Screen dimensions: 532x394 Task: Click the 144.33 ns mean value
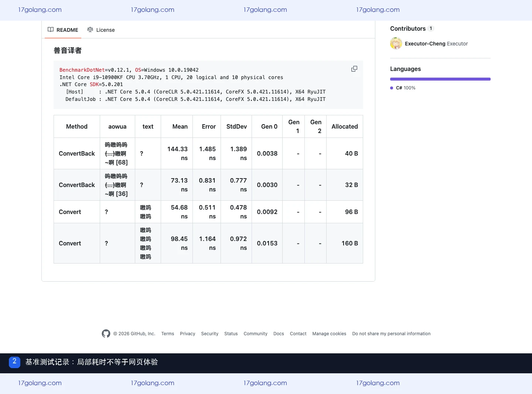(177, 153)
